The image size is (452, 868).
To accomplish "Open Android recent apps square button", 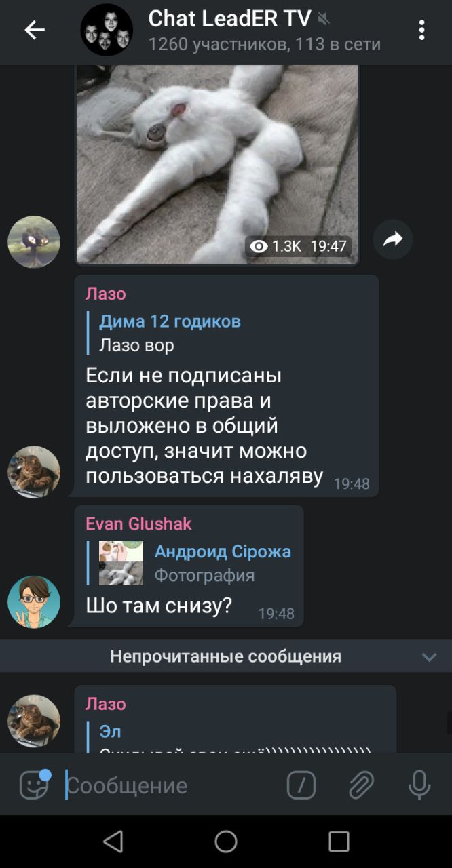I will 339,842.
